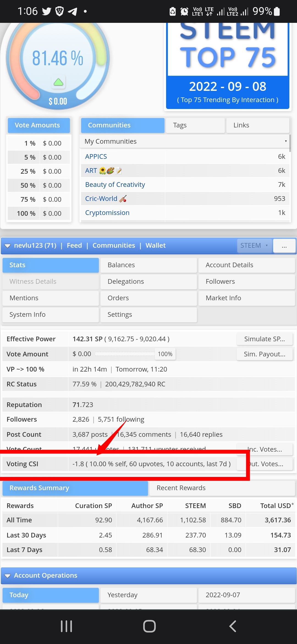Open the STEEM chain dropdown
Viewport: 297px width, 644px height.
point(254,245)
